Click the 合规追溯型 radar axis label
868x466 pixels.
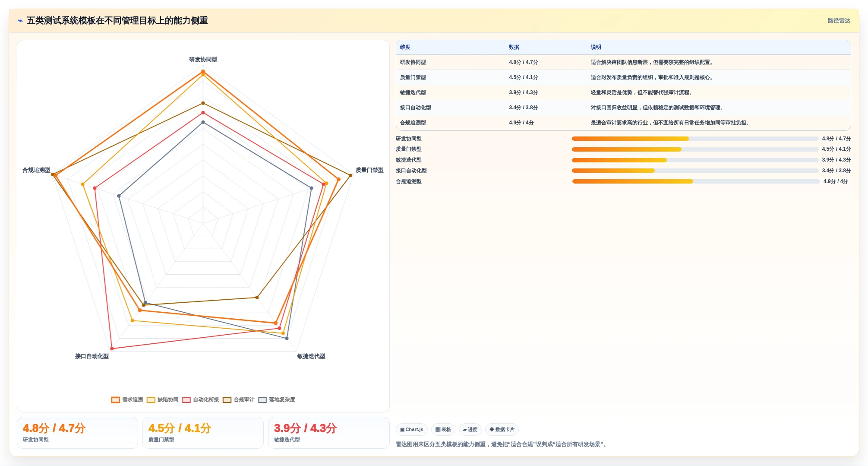click(36, 170)
